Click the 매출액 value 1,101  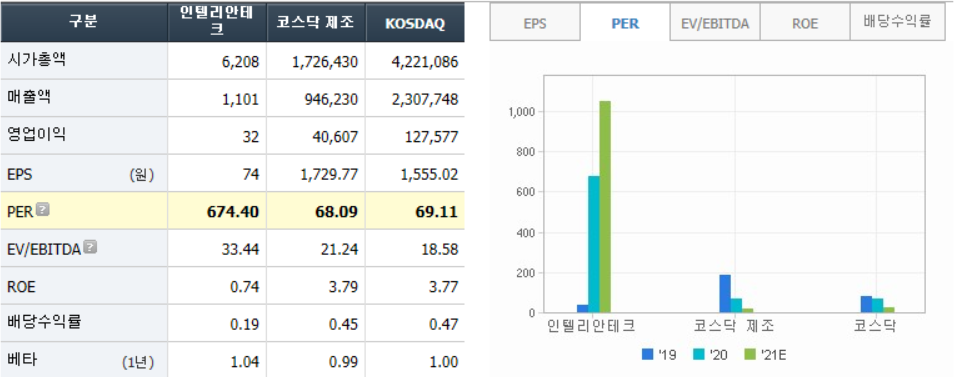[x=241, y=99]
